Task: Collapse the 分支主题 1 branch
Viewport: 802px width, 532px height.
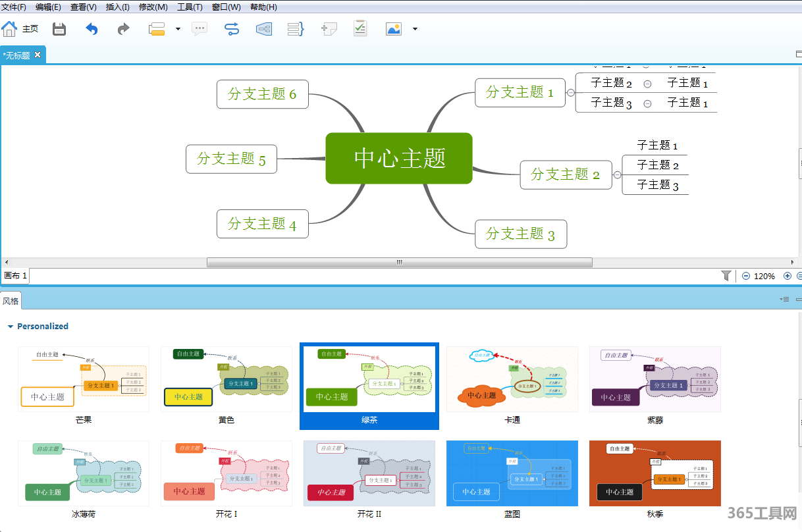Action: [x=570, y=93]
